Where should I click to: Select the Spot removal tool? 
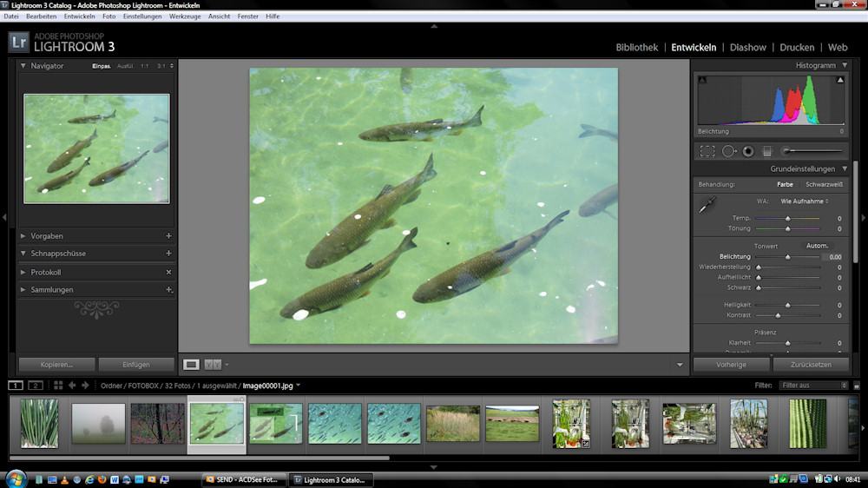[728, 151]
